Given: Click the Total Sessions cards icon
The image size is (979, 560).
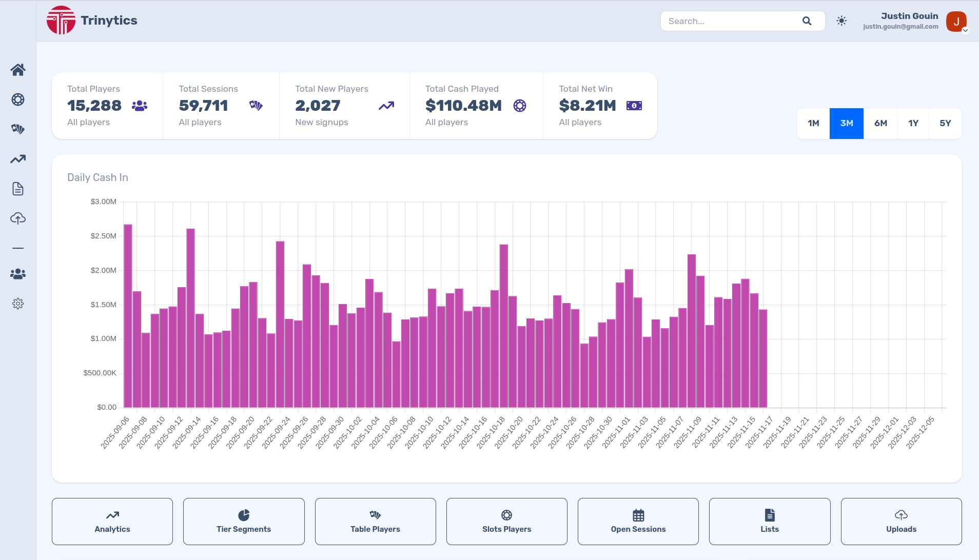Looking at the screenshot, I should 256,106.
